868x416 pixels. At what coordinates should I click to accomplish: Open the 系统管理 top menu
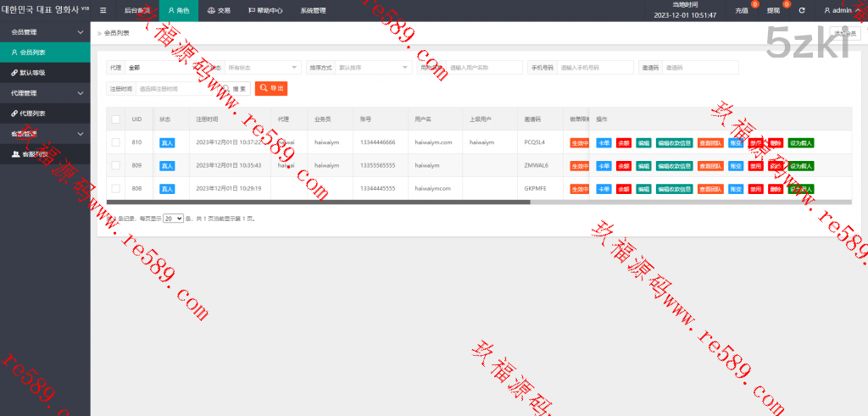(313, 11)
